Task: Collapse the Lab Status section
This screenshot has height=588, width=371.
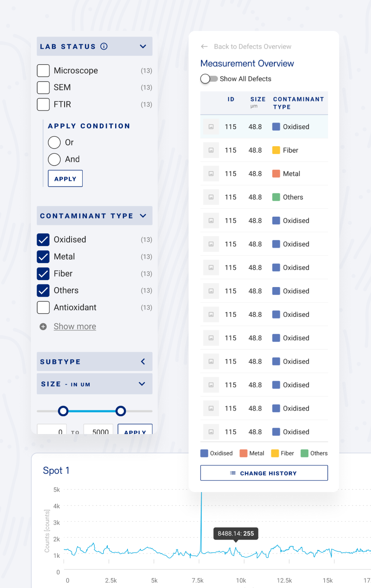Action: pyautogui.click(x=143, y=46)
